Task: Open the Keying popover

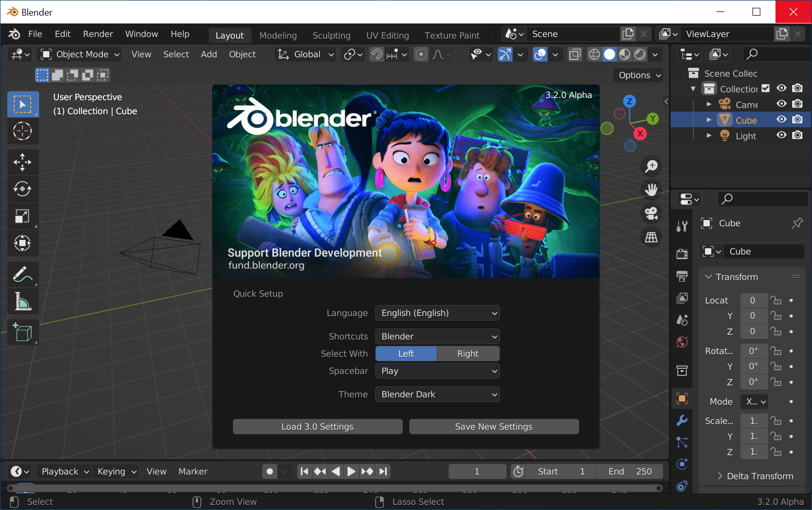Action: [115, 471]
